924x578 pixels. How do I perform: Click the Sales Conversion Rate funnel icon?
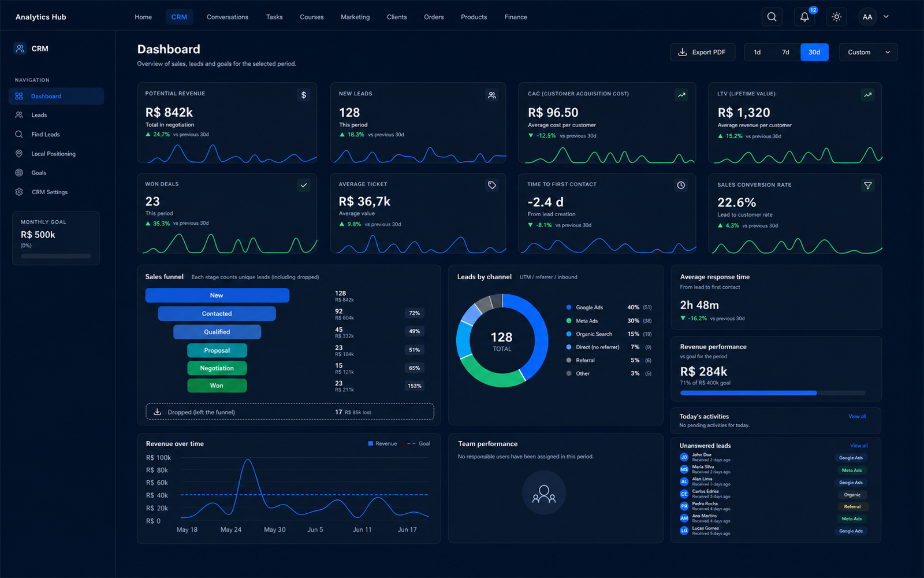867,186
